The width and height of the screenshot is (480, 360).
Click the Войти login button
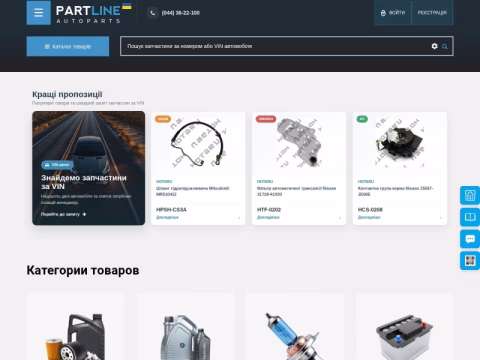[393, 13]
